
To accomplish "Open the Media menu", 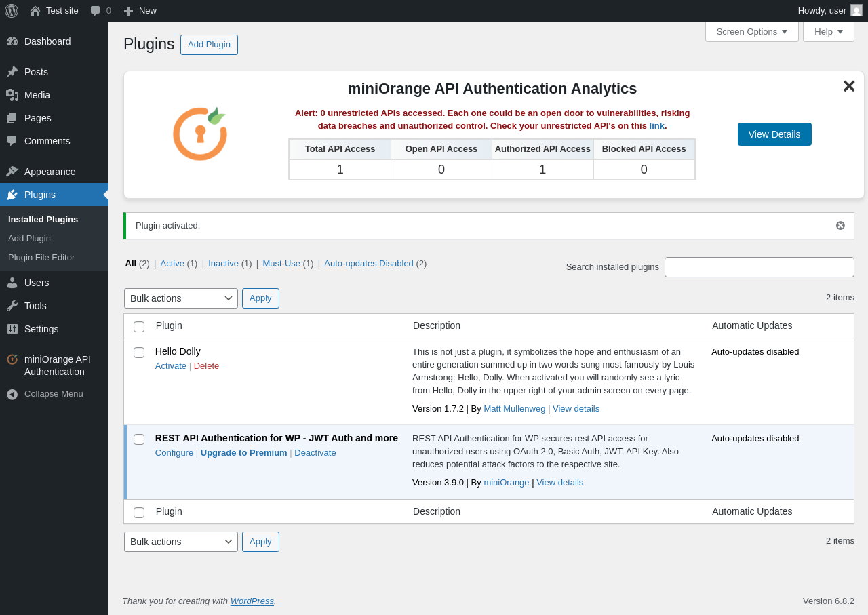I will tap(54, 95).
